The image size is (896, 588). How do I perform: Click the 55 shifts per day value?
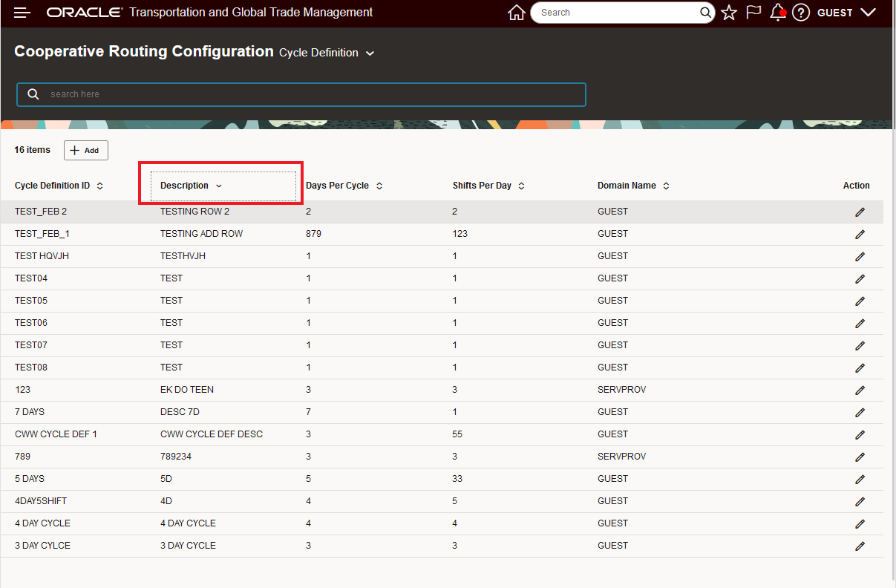coord(458,434)
